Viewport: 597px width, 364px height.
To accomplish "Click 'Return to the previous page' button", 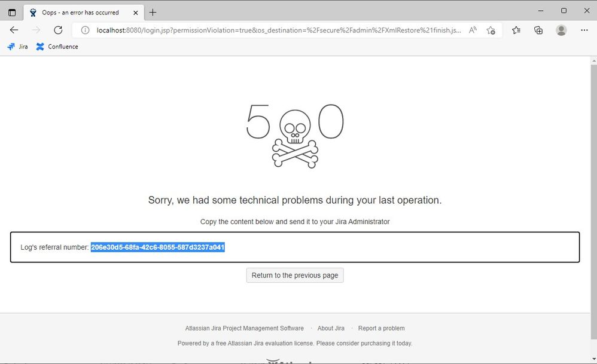I will point(295,276).
